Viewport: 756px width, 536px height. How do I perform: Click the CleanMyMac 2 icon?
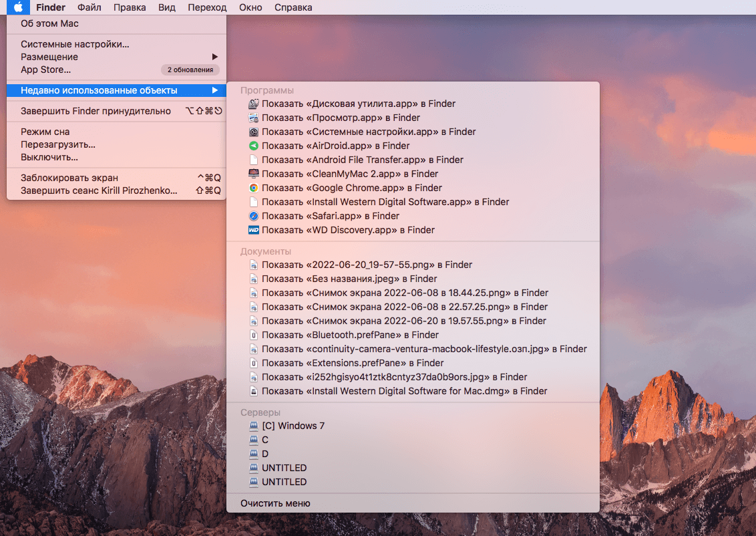[253, 174]
